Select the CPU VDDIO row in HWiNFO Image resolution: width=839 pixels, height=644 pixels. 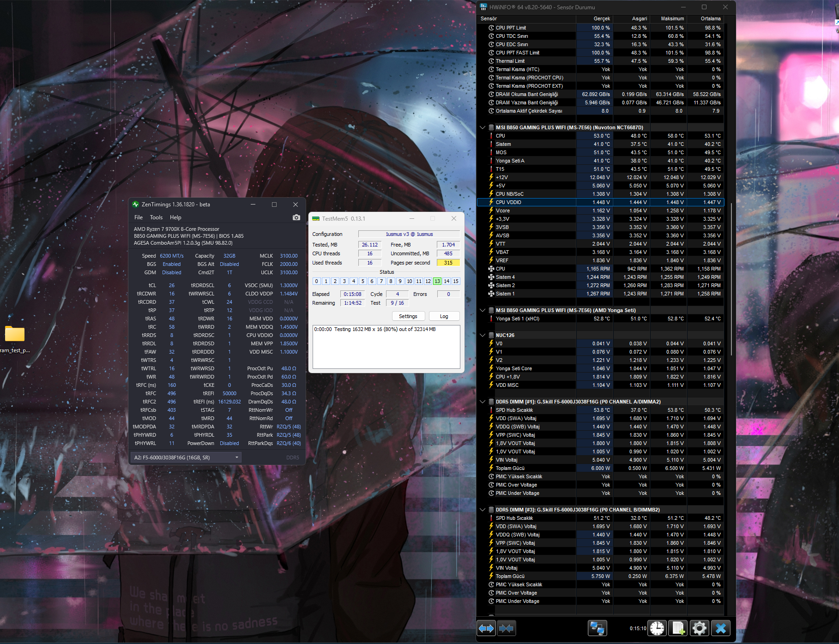[601, 202]
